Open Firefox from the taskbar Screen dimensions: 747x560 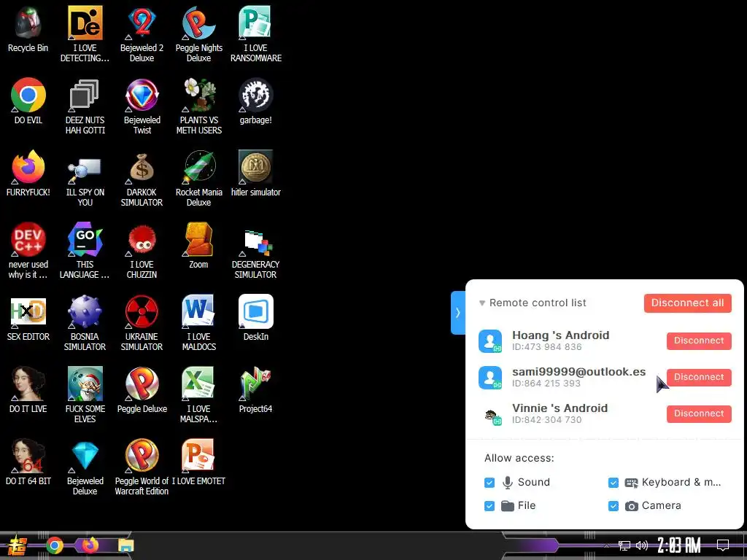pyautogui.click(x=90, y=545)
